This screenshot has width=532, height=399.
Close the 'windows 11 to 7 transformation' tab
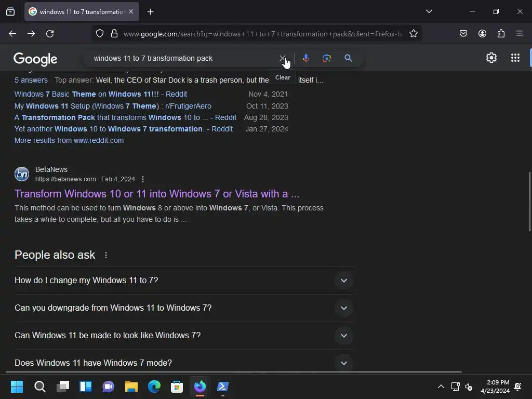pyautogui.click(x=131, y=11)
